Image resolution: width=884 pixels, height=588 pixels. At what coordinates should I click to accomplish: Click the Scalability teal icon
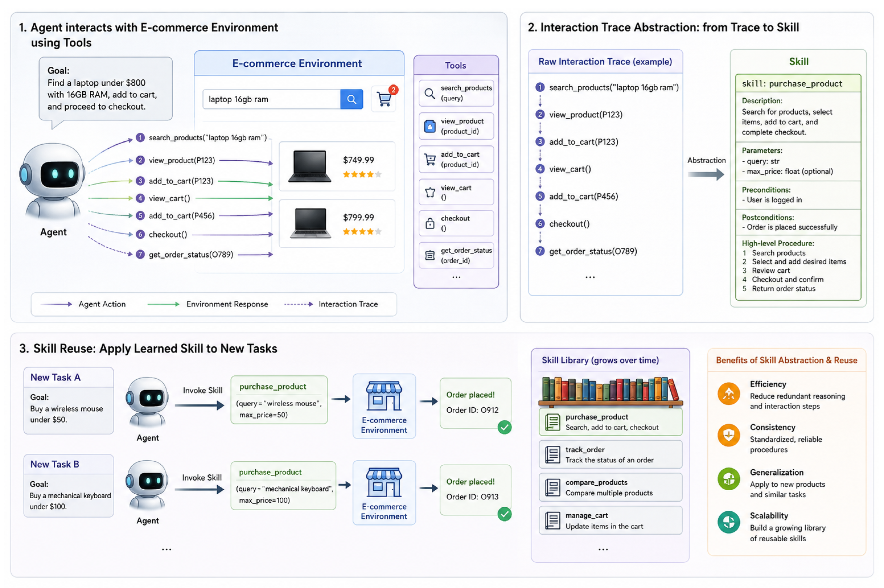728,522
